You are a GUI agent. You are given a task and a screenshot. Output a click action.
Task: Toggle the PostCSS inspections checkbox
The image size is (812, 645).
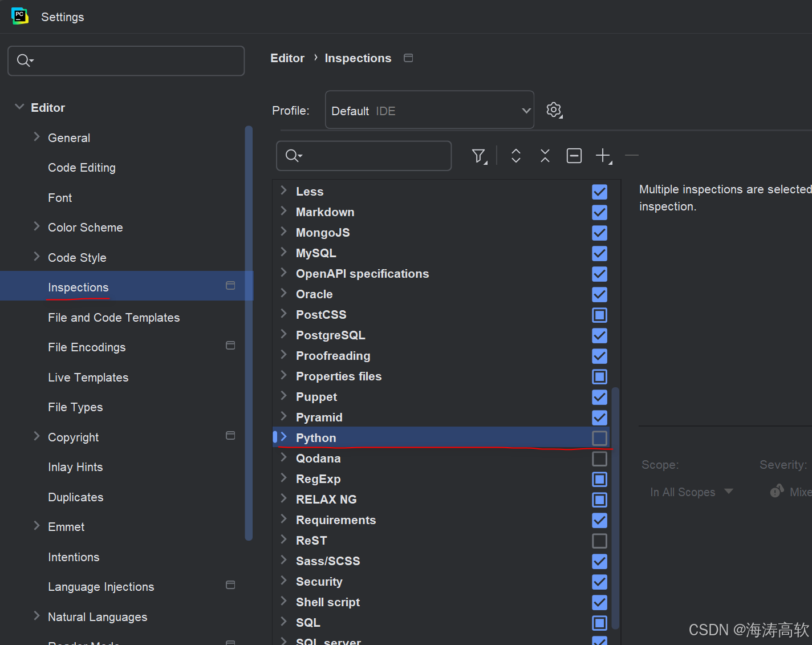[599, 315]
